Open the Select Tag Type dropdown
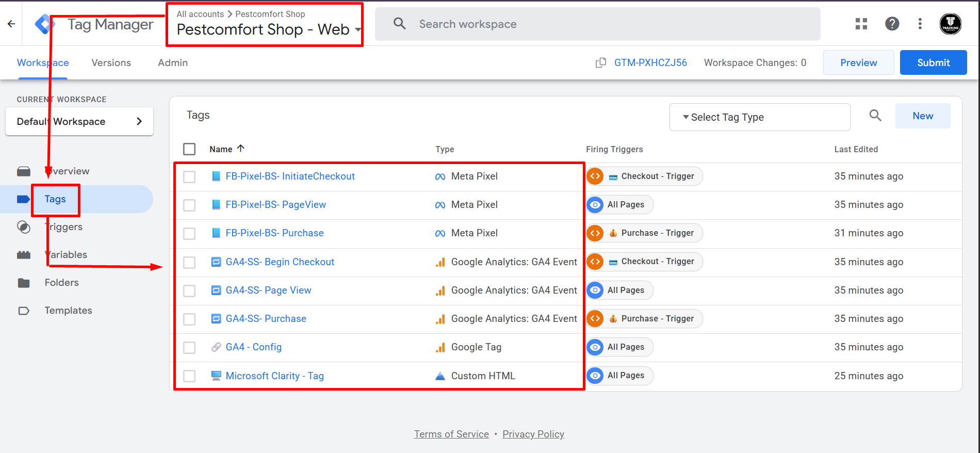The image size is (980, 453). [x=760, y=117]
